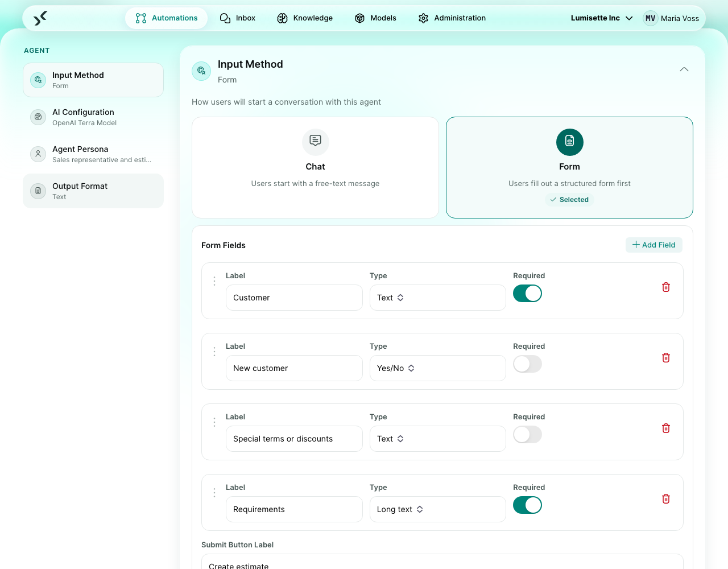
Task: Click the MV user avatar
Action: 651,18
